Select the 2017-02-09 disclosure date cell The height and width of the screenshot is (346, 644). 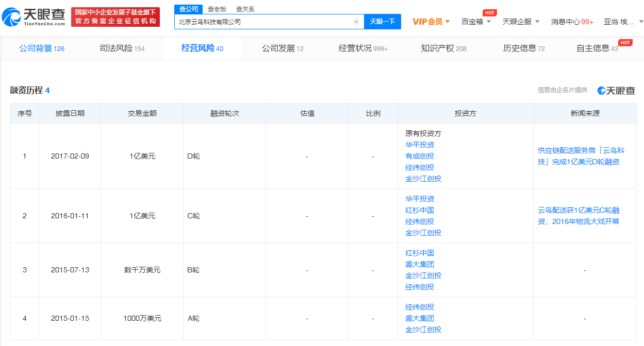point(70,156)
